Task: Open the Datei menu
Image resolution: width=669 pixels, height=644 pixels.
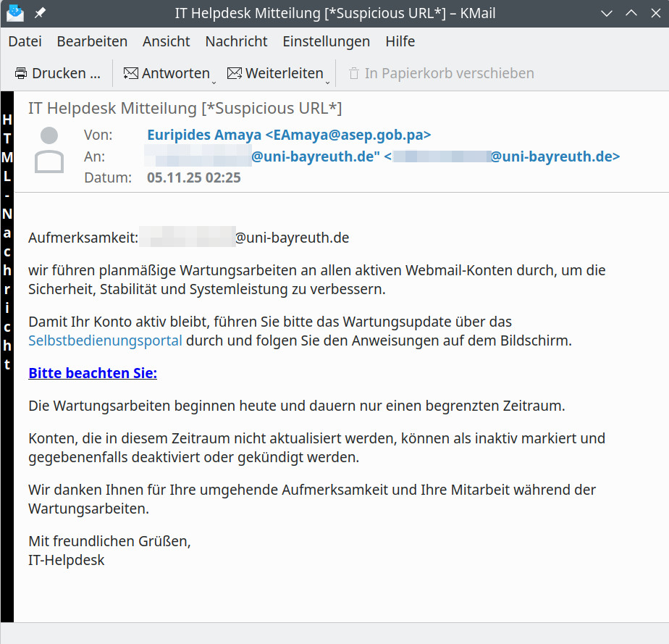Action: 25,41
